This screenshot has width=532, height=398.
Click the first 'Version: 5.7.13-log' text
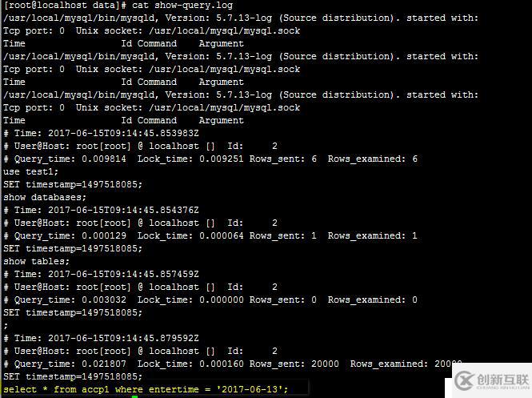[218, 18]
